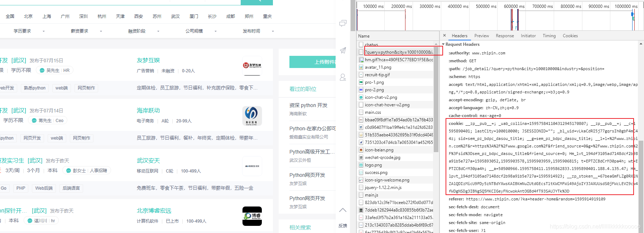Select the logo.png file icon
The height and width of the screenshot is (233, 644).
coord(361,165)
